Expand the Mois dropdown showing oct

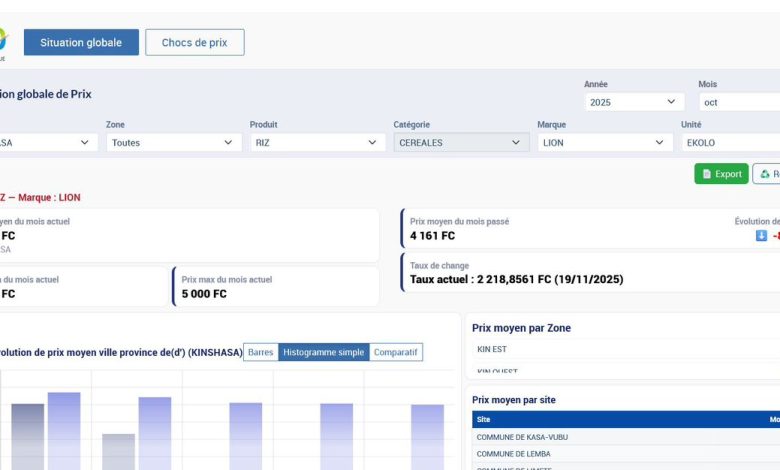coord(738,102)
